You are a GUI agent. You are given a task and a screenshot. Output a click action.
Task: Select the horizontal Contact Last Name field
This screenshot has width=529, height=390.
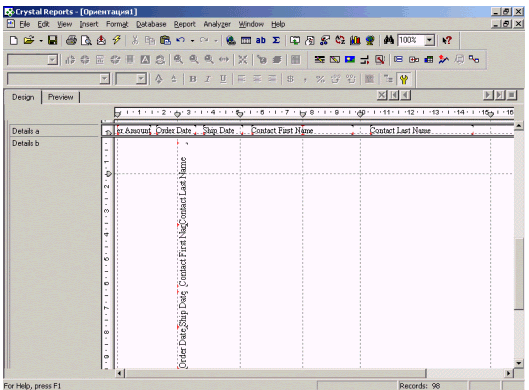click(421, 131)
